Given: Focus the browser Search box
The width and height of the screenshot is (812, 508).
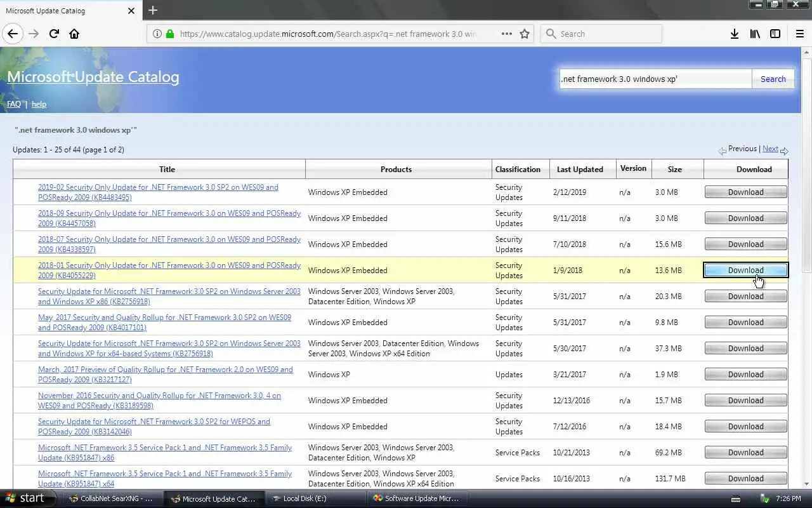Looking at the screenshot, I should pyautogui.click(x=601, y=34).
